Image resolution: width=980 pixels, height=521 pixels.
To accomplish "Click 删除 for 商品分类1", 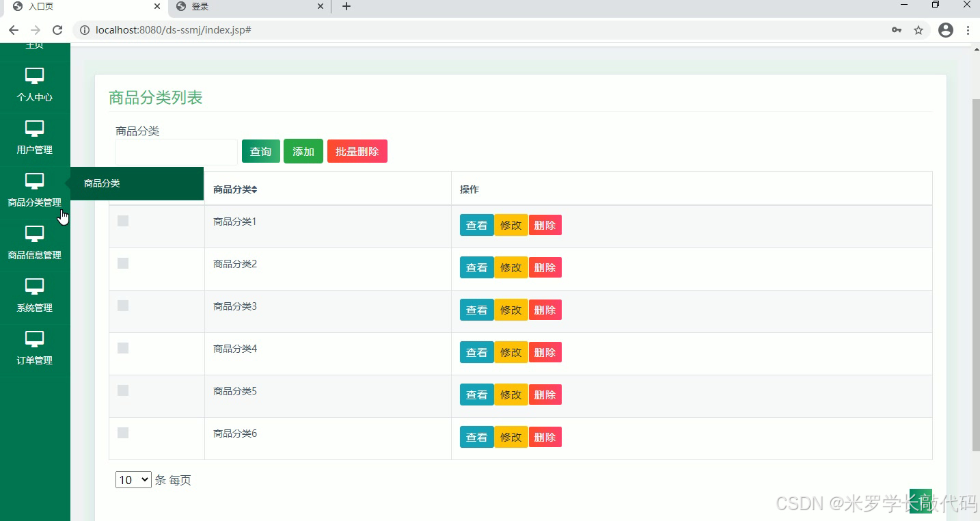I will click(545, 225).
